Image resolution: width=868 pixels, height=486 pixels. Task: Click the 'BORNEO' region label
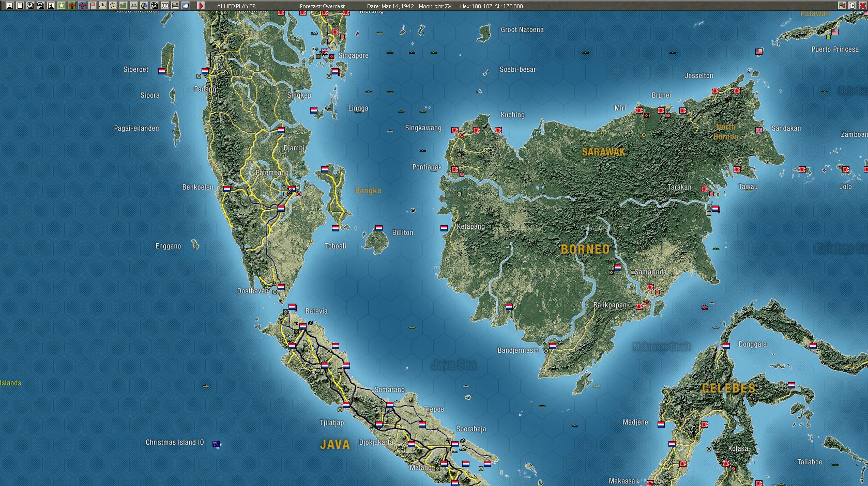click(585, 249)
